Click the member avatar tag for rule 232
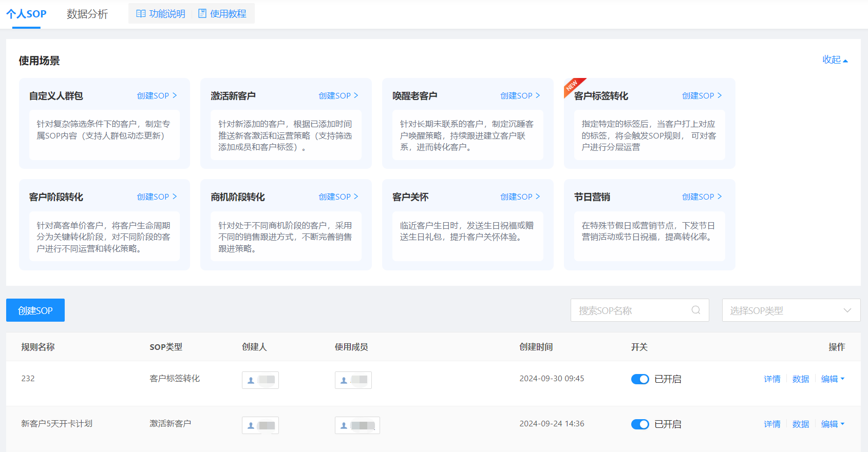This screenshot has height=452, width=868. [353, 380]
